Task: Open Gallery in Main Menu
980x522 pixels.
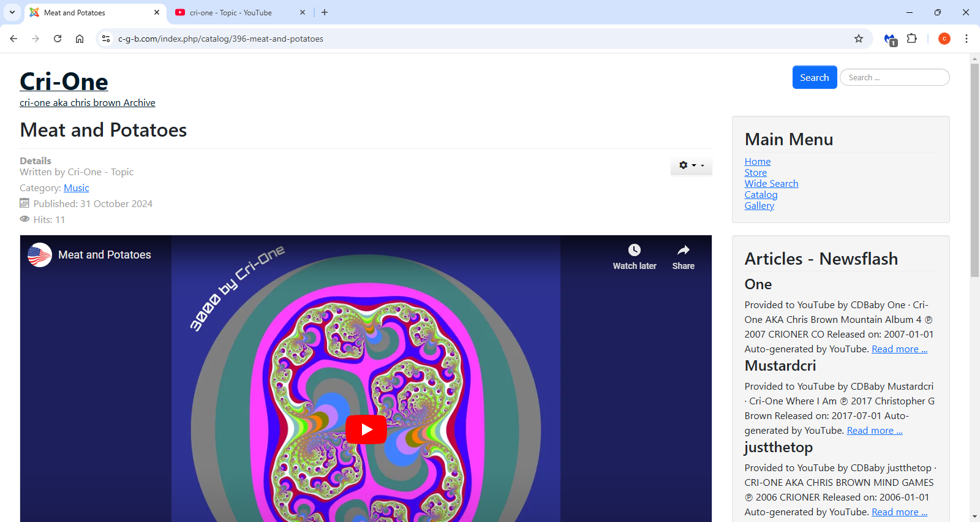Action: coord(759,206)
